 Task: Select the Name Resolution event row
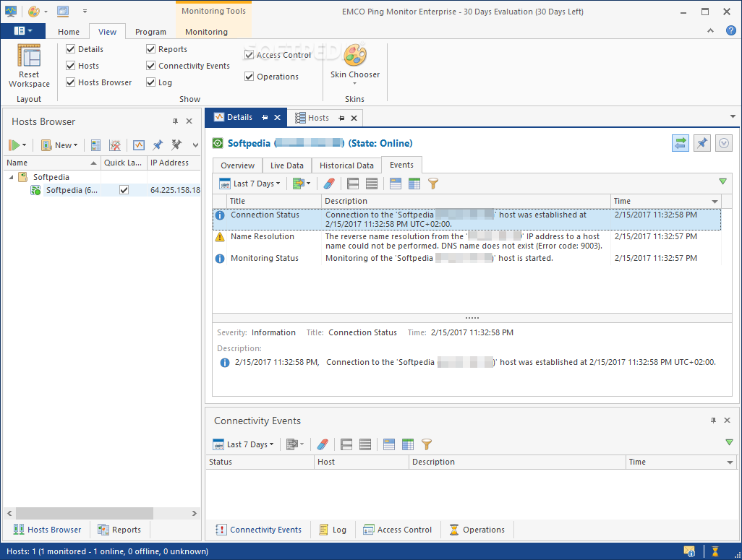click(x=466, y=241)
